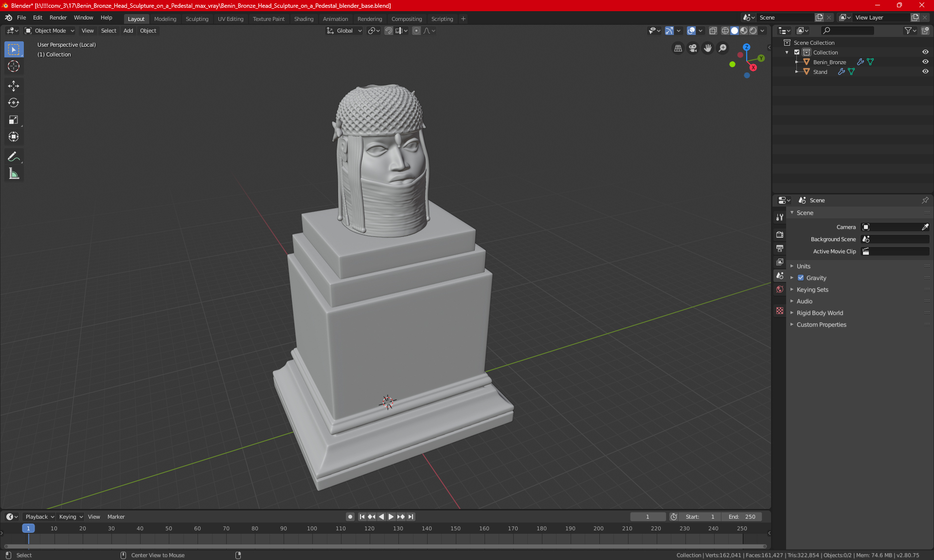Toggle camera view in viewport
The image size is (934, 560).
pyautogui.click(x=693, y=48)
